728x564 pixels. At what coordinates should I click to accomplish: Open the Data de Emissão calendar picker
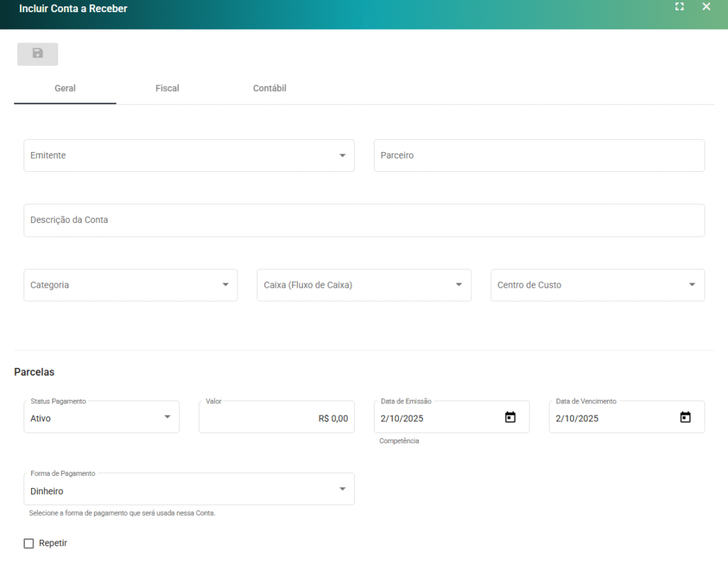(x=510, y=418)
